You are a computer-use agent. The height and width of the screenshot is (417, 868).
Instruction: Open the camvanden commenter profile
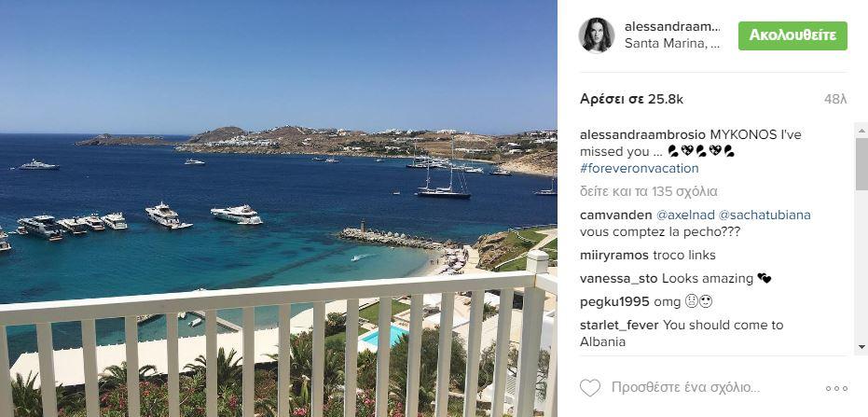(x=616, y=215)
